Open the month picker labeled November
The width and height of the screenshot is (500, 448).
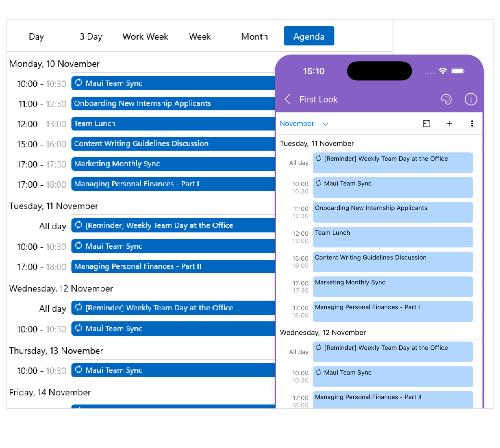point(297,124)
